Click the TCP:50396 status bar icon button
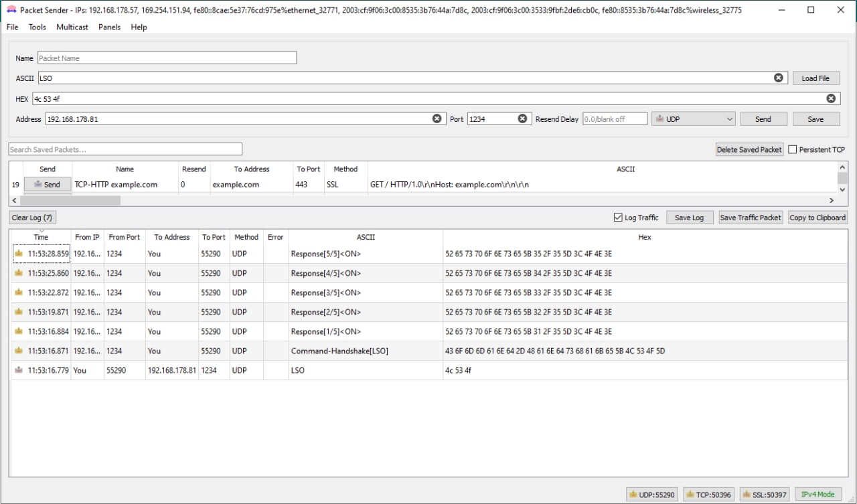Screen dimensions: 857x504 pyautogui.click(x=708, y=495)
